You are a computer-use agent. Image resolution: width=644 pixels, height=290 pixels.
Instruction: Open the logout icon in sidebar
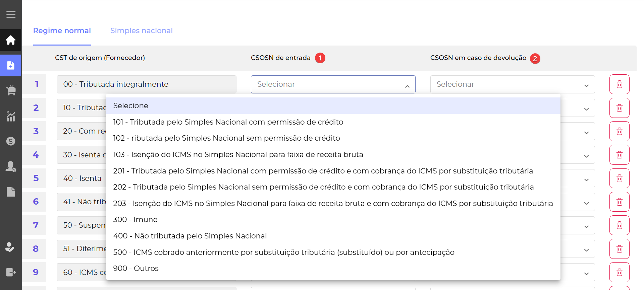coord(11,272)
